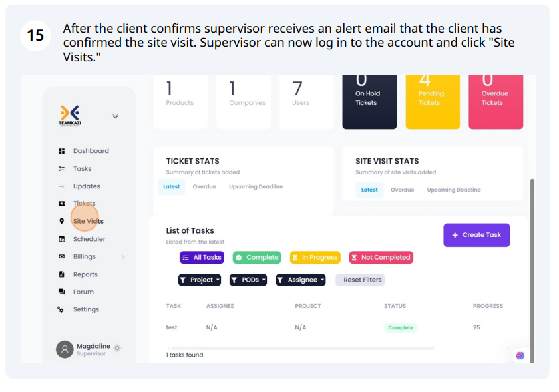
Task: Select the Tickets icon in the sidebar
Action: coord(62,204)
